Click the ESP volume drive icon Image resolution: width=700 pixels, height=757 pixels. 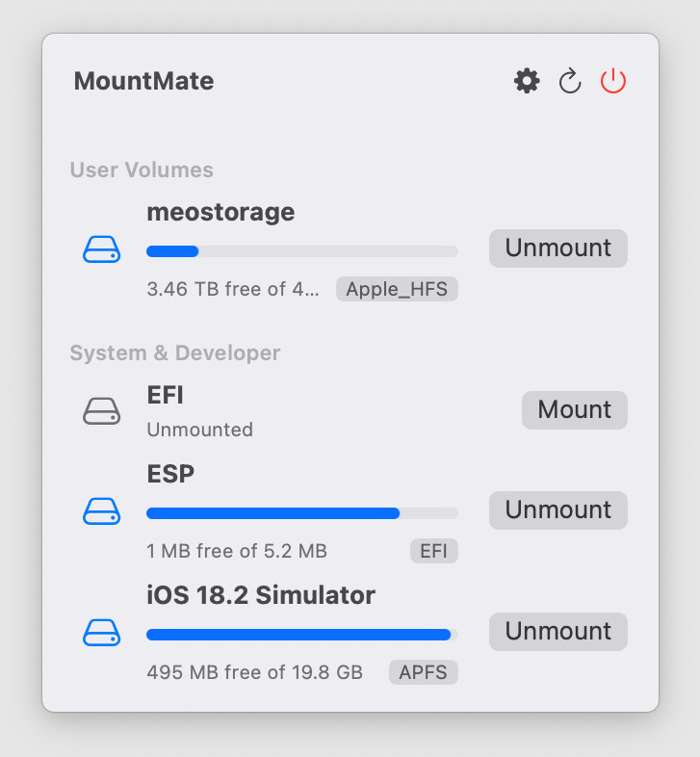[101, 511]
